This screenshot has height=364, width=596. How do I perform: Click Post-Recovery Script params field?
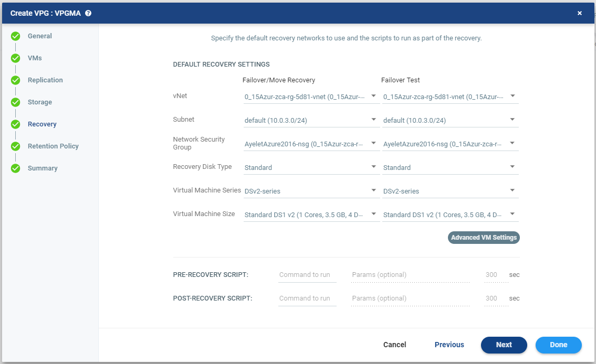click(x=410, y=298)
